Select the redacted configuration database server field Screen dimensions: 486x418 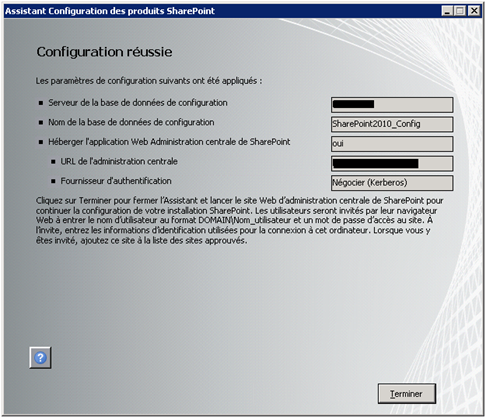(x=392, y=105)
